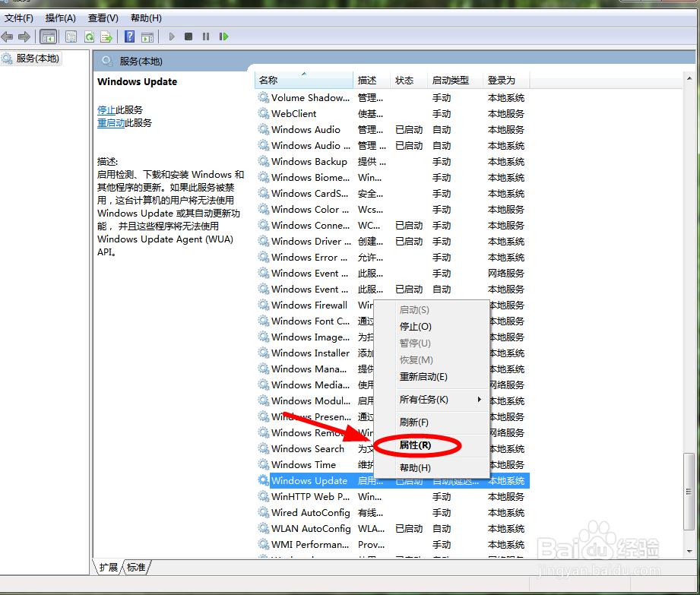Stop the service with the square icon
This screenshot has height=595, width=700.
coord(188,36)
